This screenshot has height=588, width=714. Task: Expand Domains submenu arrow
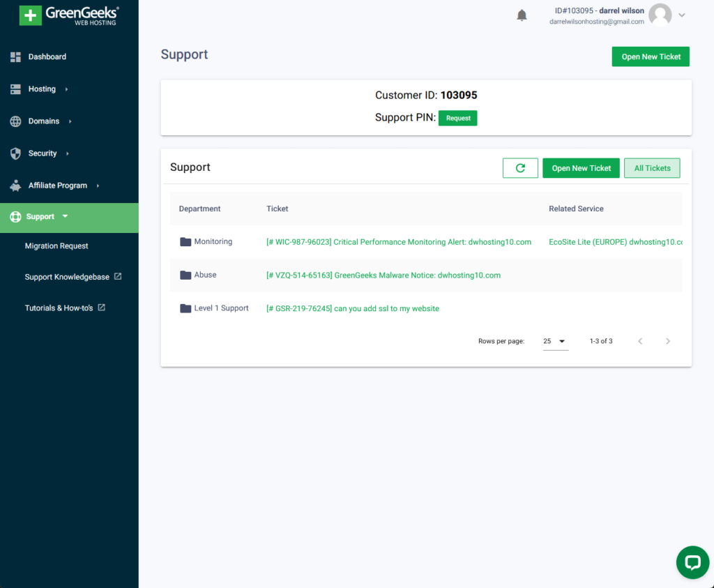70,121
